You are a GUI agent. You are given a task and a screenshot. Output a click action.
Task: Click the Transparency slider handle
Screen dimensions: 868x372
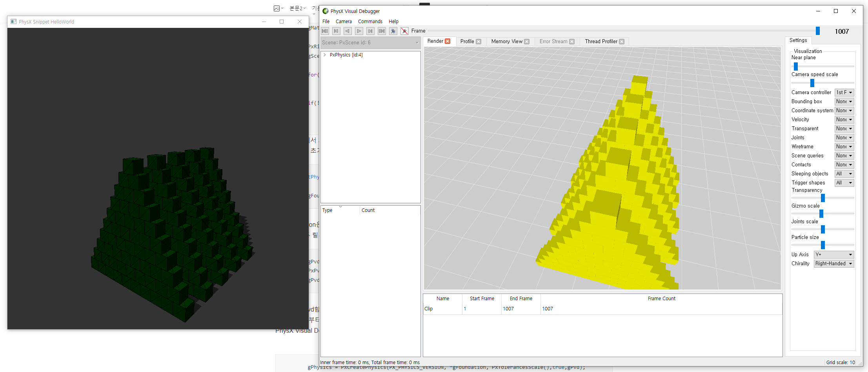[823, 198]
